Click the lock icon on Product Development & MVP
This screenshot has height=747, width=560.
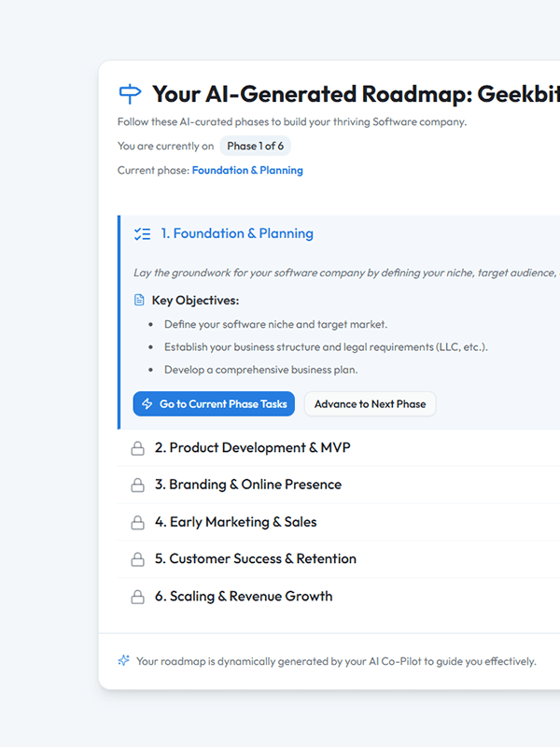(x=138, y=447)
